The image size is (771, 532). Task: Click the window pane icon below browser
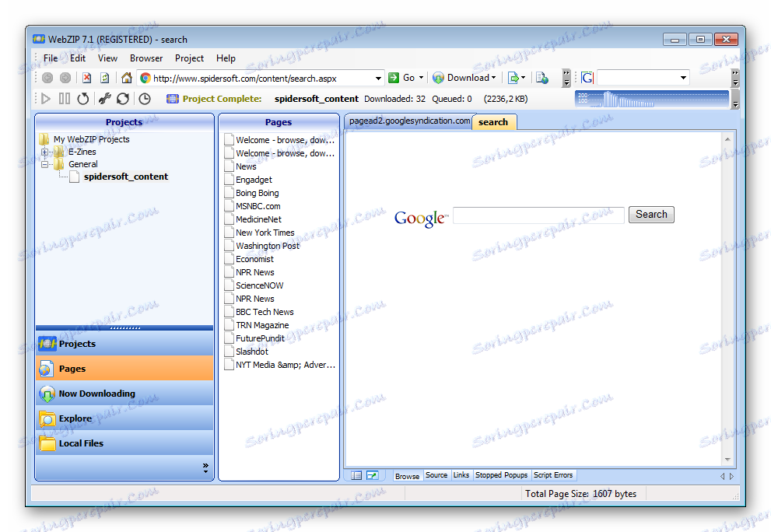372,475
